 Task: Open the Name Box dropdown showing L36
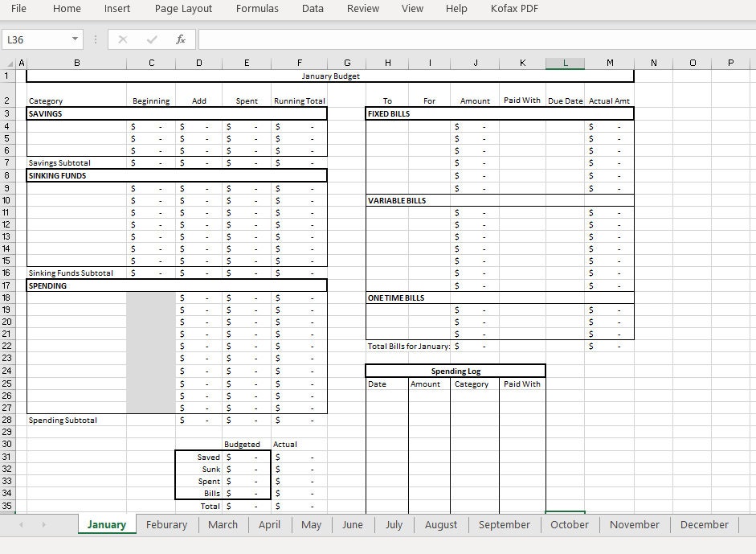point(76,39)
